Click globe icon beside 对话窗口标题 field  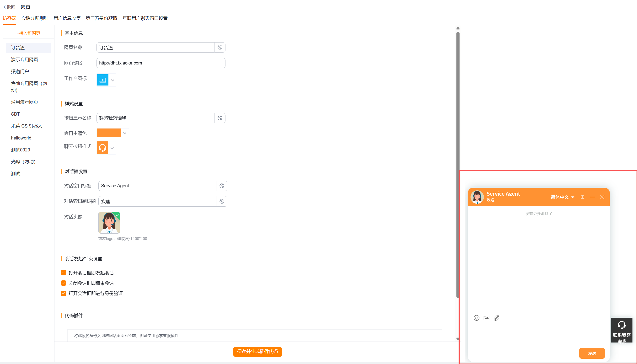click(222, 186)
